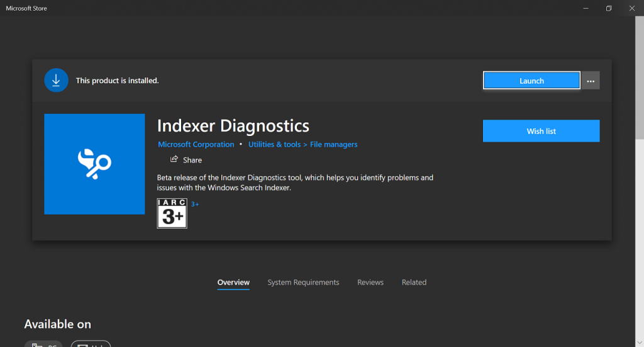This screenshot has width=644, height=347.
Task: Click the blue download arrow icon
Action: pos(56,80)
